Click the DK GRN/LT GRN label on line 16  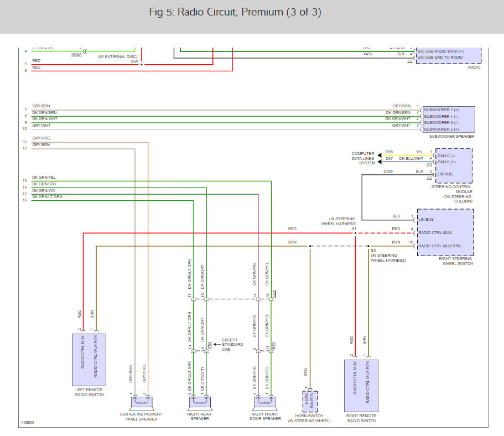pyautogui.click(x=47, y=197)
